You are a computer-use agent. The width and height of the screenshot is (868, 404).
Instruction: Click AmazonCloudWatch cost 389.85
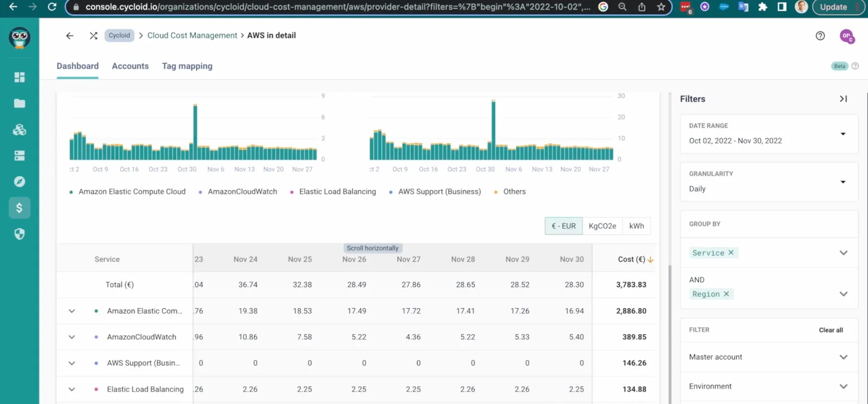tap(634, 337)
